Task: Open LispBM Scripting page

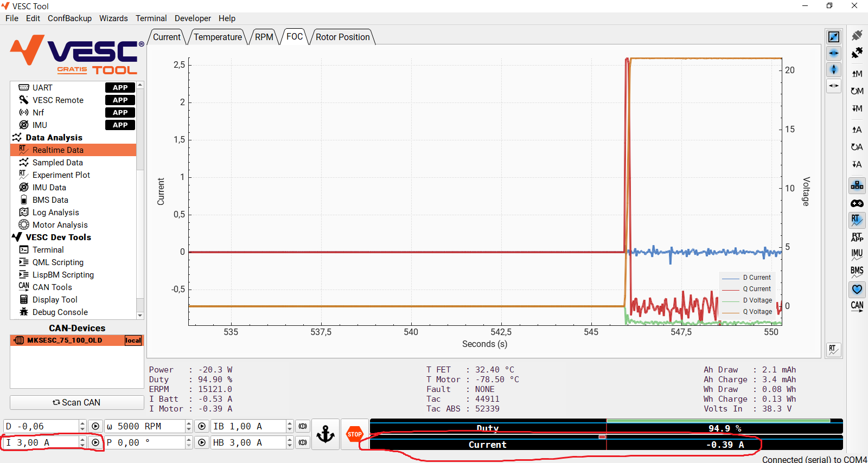Action: [x=63, y=275]
